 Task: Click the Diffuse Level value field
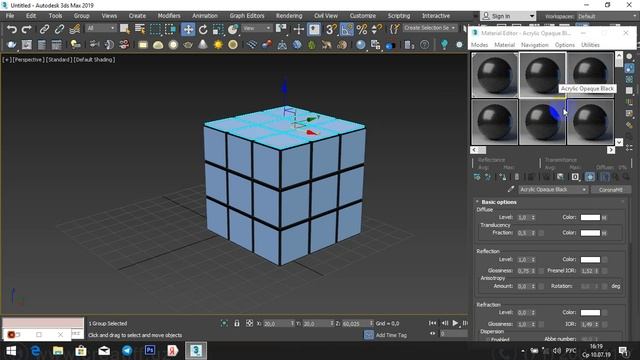pyautogui.click(x=524, y=218)
